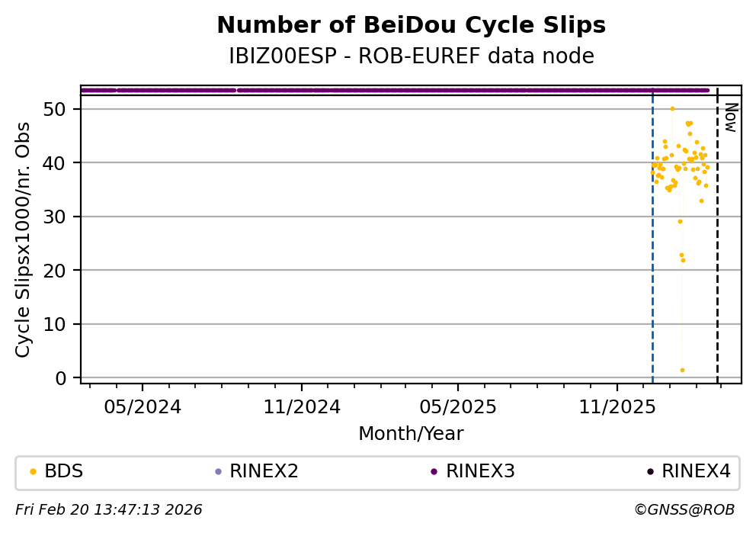Click the black RINEX4 legend dot
The height and width of the screenshot is (533, 756).
click(x=650, y=472)
